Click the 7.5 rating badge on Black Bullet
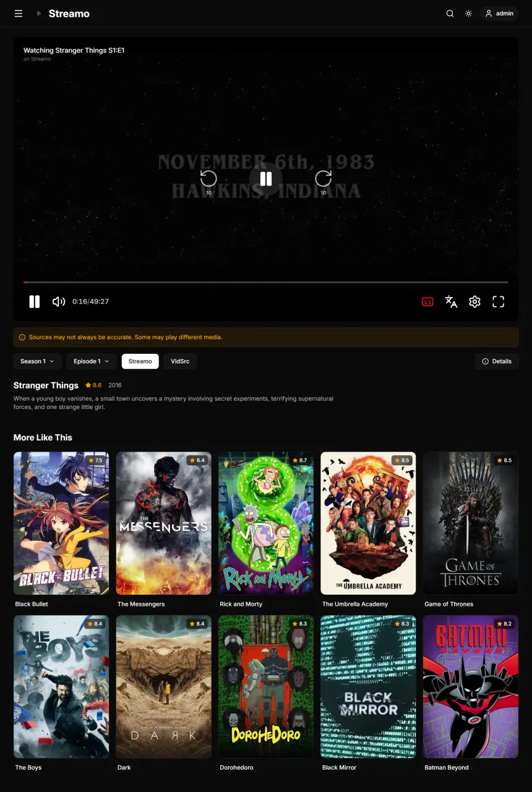Image resolution: width=532 pixels, height=792 pixels. tap(95, 460)
